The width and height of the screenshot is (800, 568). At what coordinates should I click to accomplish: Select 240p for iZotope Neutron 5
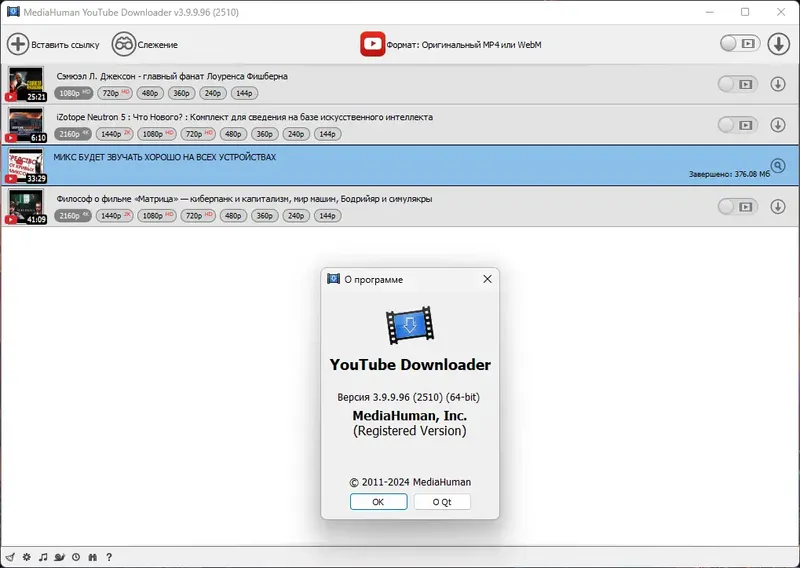pos(296,134)
